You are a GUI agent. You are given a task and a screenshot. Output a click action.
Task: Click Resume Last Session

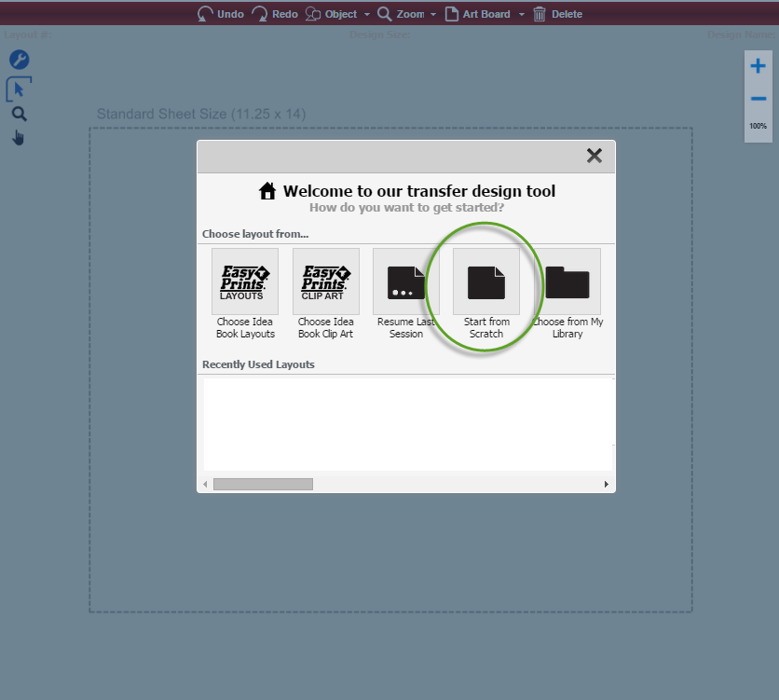[405, 281]
